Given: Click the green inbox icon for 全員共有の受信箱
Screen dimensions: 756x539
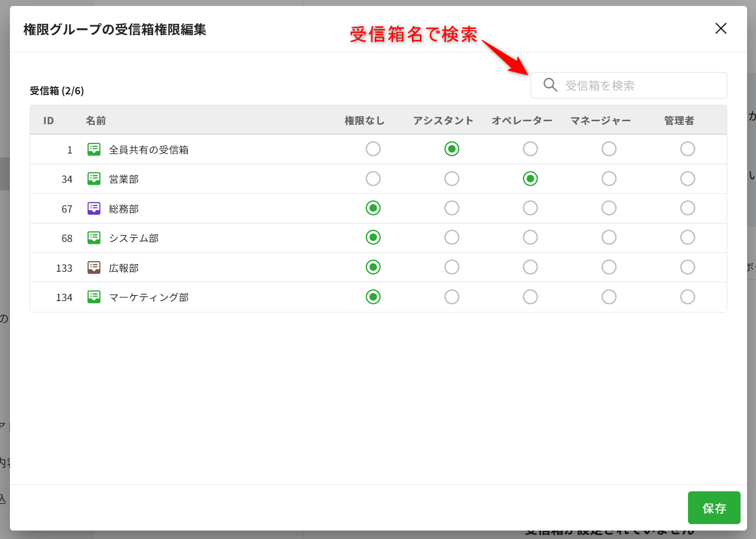Looking at the screenshot, I should [94, 149].
